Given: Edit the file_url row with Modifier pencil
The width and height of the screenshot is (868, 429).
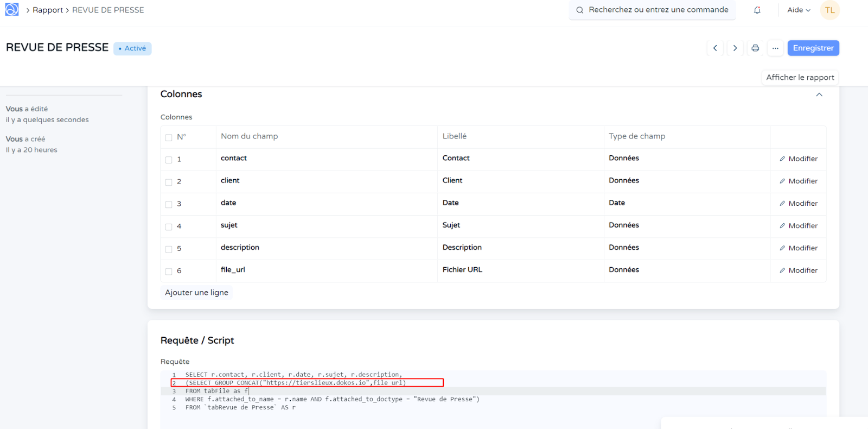Looking at the screenshot, I should (x=798, y=270).
